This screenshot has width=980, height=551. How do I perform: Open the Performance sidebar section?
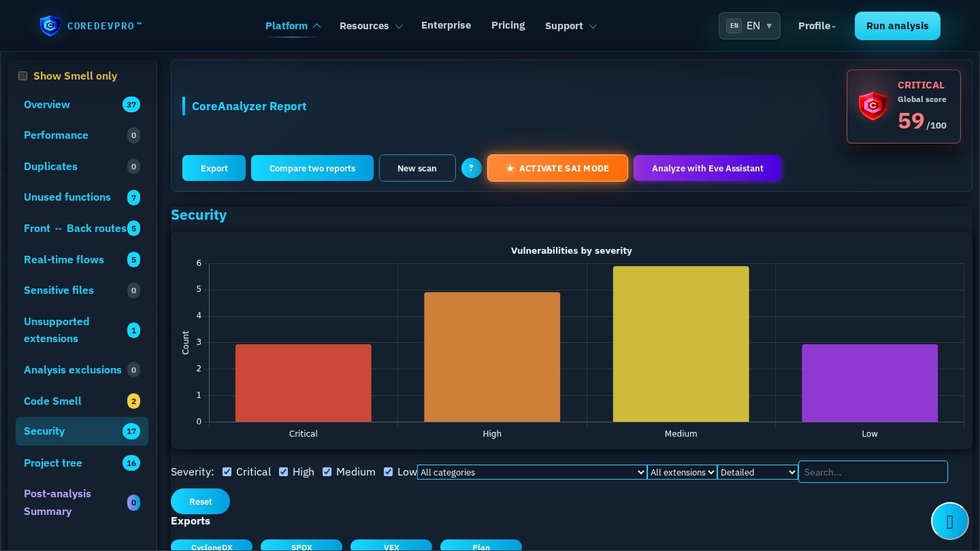coord(82,135)
